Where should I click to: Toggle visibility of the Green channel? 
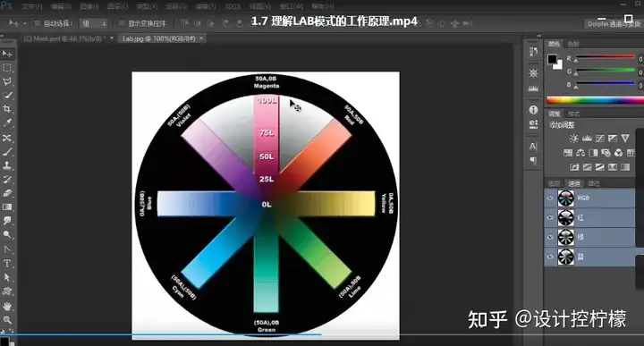(550, 237)
